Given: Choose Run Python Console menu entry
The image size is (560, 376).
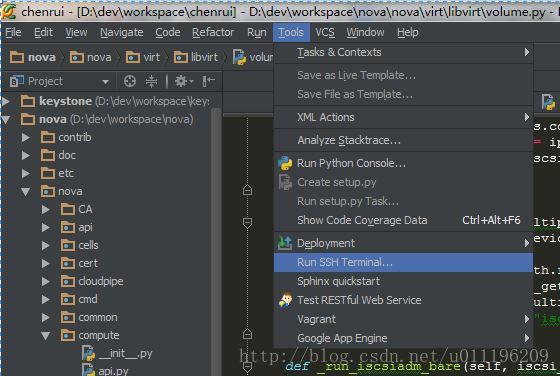Looking at the screenshot, I should coord(403,163).
